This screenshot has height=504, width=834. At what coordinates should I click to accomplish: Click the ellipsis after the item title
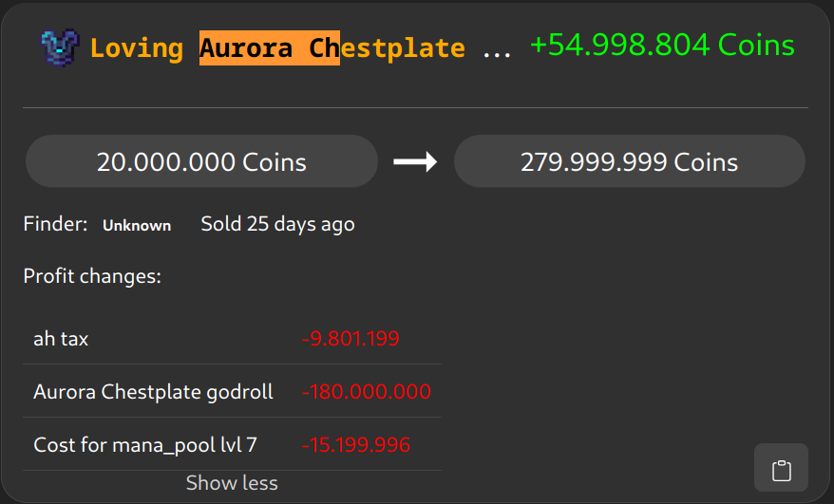(x=497, y=51)
